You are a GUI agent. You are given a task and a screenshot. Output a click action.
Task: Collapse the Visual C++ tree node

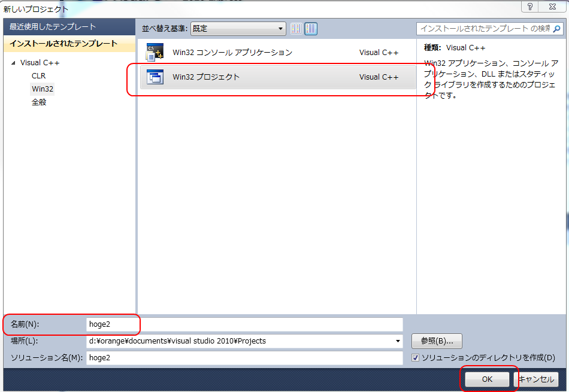(13, 63)
